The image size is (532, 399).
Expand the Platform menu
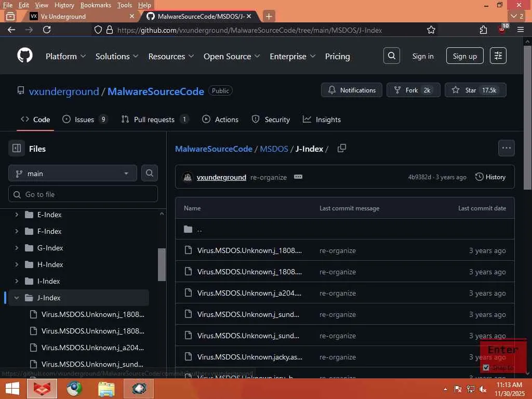click(x=66, y=56)
